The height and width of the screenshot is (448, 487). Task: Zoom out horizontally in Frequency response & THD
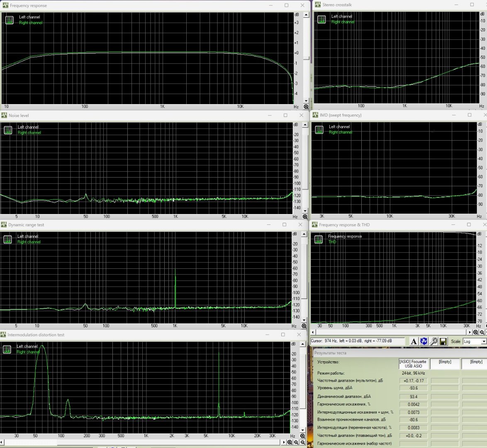click(482, 332)
